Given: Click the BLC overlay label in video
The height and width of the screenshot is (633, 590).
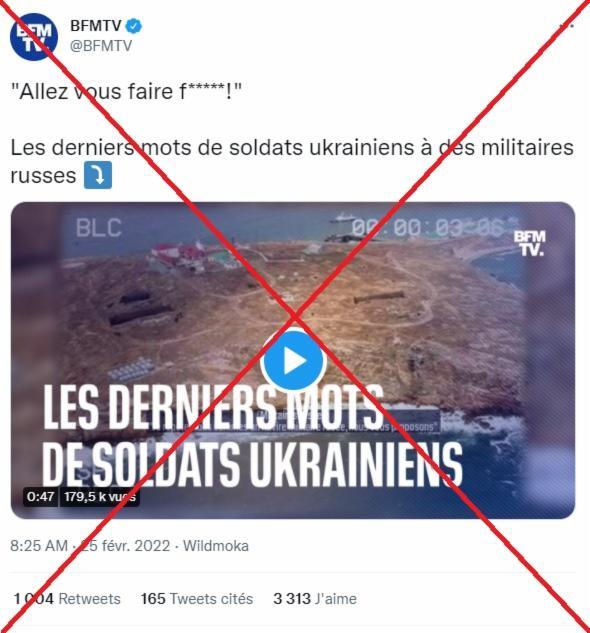Looking at the screenshot, I should tap(99, 228).
